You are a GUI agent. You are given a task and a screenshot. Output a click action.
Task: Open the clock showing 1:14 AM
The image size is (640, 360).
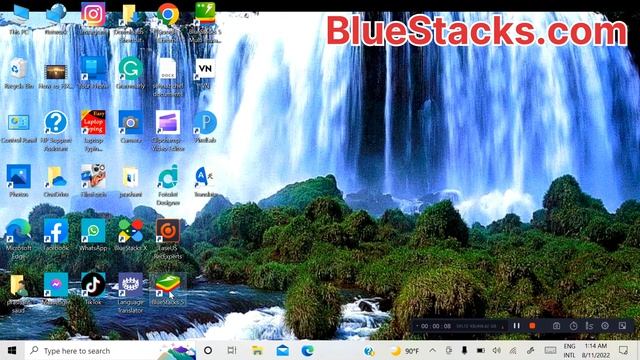click(596, 351)
